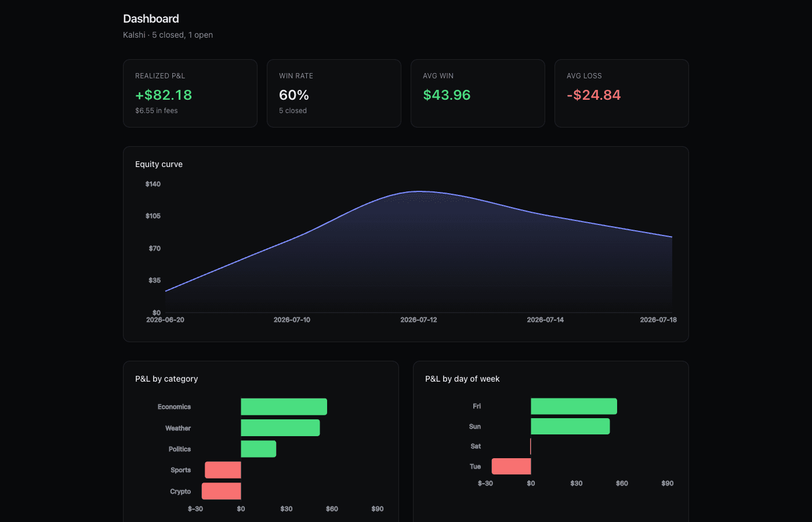Image resolution: width=812 pixels, height=522 pixels.
Task: Select the Realized P&L value +$82.18
Action: (x=164, y=95)
